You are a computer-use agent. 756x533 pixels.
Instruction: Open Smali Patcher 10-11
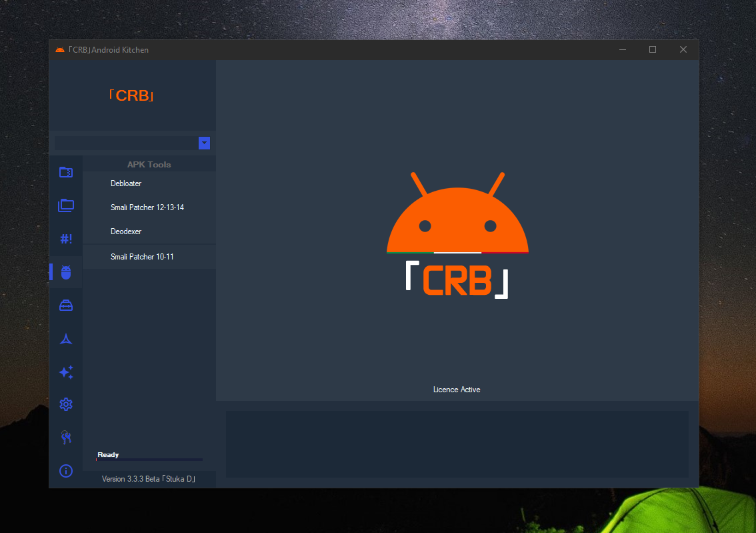pyautogui.click(x=149, y=257)
